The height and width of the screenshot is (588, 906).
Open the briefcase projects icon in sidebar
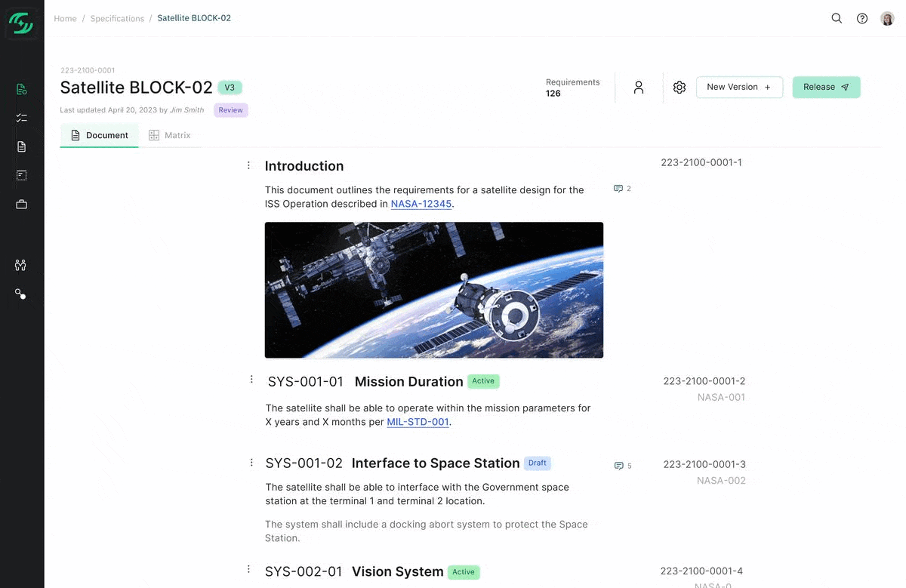pyautogui.click(x=21, y=205)
